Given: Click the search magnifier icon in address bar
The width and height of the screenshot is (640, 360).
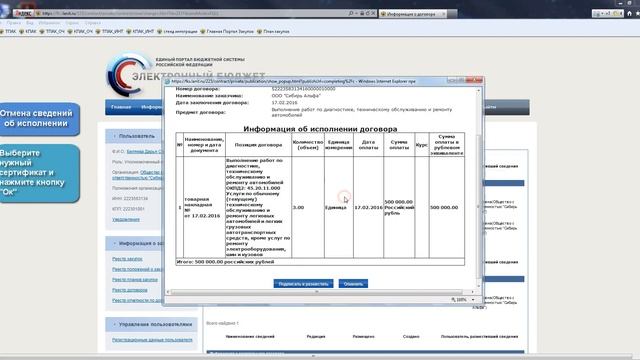Looking at the screenshot, I should pyautogui.click(x=351, y=13).
